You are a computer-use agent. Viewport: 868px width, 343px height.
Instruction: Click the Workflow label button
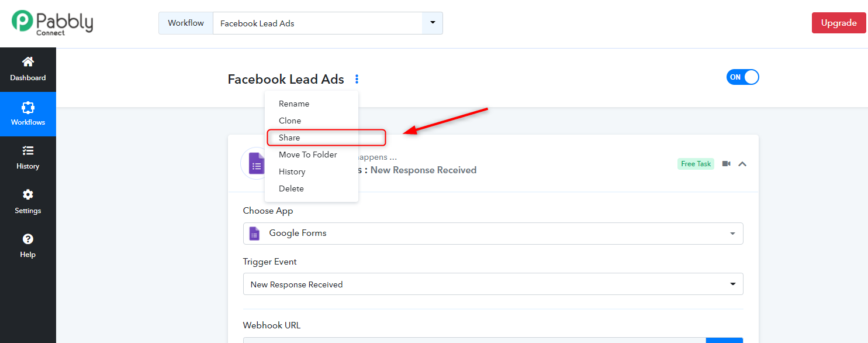click(x=186, y=23)
